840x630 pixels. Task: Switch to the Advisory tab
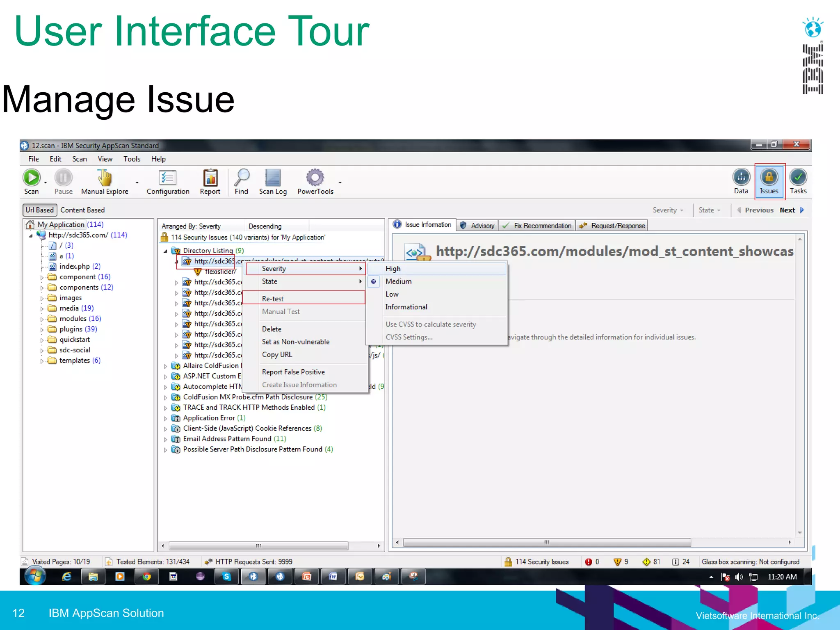pyautogui.click(x=478, y=226)
